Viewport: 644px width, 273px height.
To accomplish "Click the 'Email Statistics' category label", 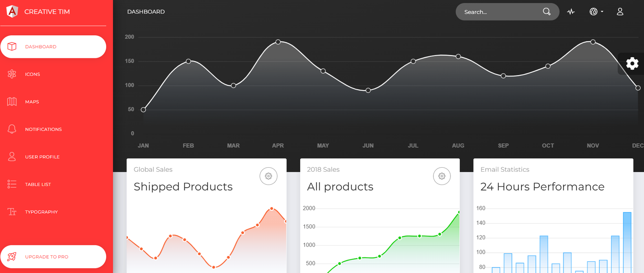I will click(x=505, y=170).
